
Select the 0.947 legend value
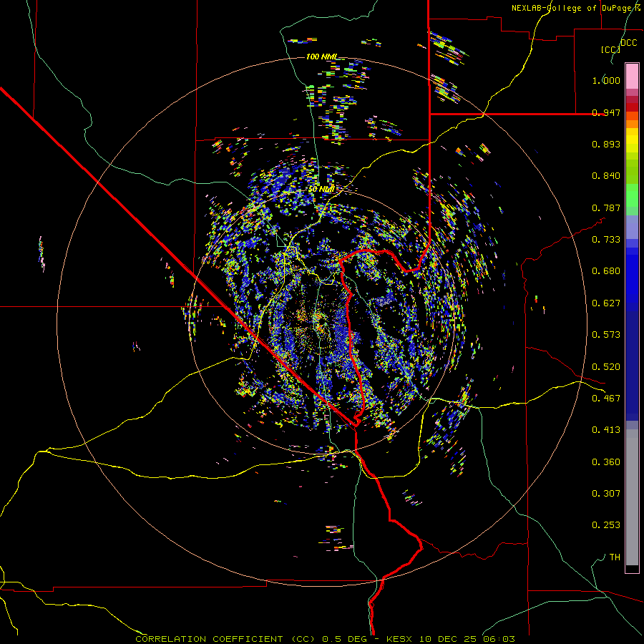pyautogui.click(x=606, y=112)
